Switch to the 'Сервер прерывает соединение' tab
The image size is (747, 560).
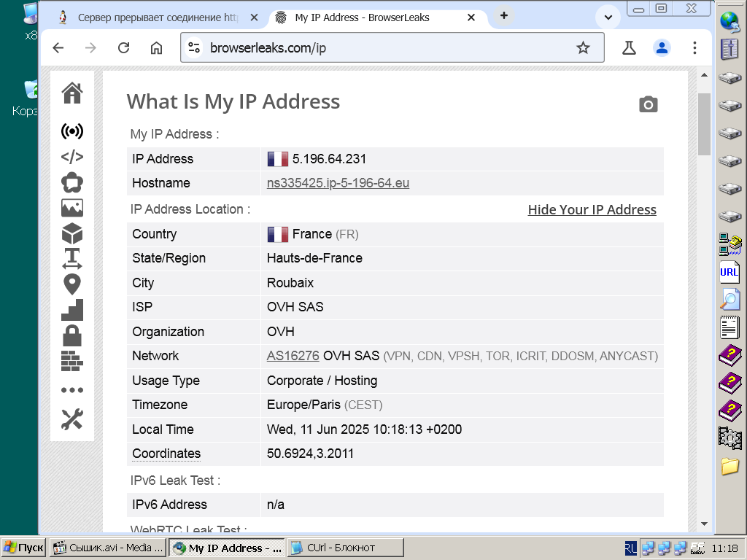pyautogui.click(x=158, y=17)
